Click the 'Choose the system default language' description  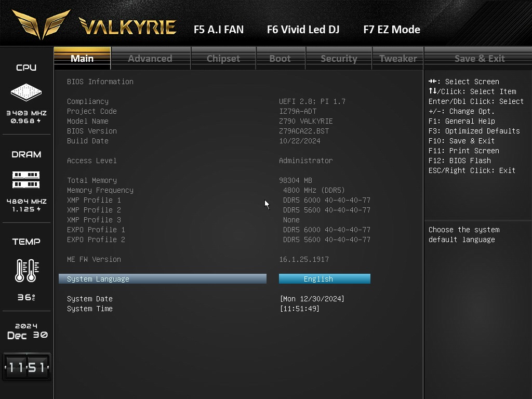pos(464,234)
